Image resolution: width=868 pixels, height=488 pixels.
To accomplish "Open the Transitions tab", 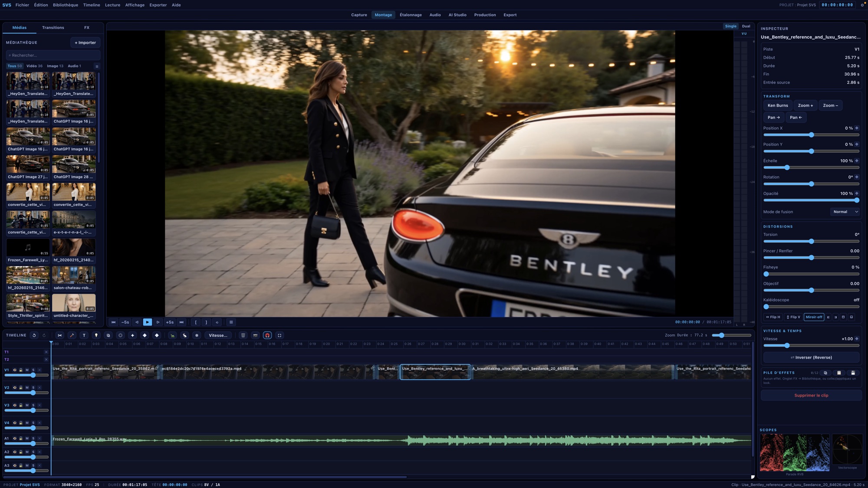I will tap(53, 28).
